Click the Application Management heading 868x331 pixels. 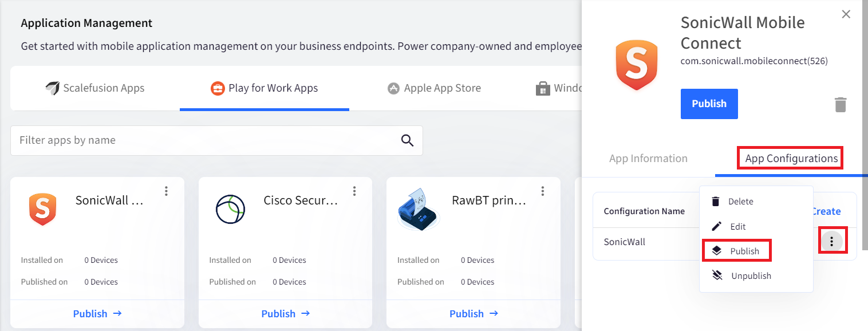pyautogui.click(x=86, y=23)
